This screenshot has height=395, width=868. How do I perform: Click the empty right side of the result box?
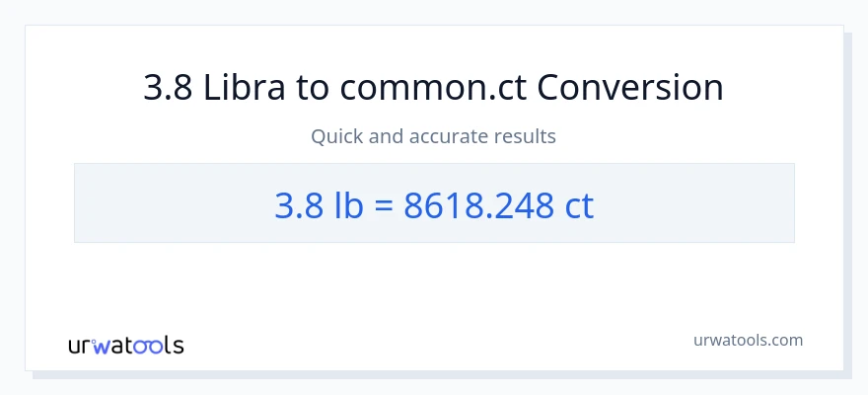point(710,203)
